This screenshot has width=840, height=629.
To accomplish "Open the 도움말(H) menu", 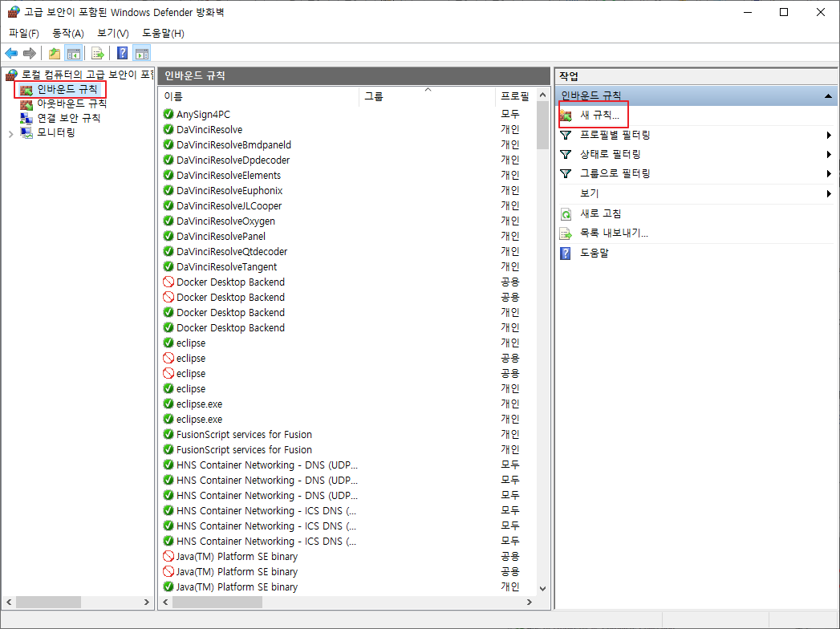I will click(163, 33).
